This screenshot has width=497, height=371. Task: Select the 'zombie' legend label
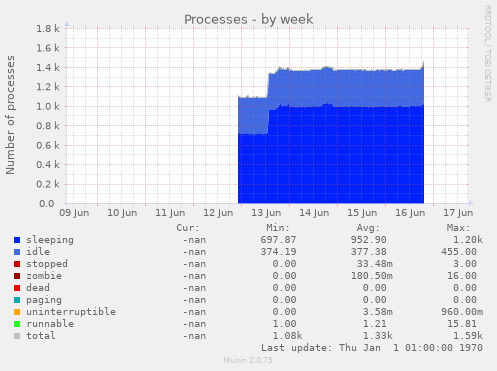(44, 276)
